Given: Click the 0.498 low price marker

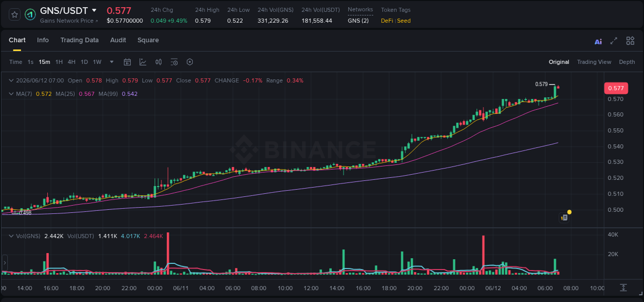Looking at the screenshot, I should pos(25,212).
